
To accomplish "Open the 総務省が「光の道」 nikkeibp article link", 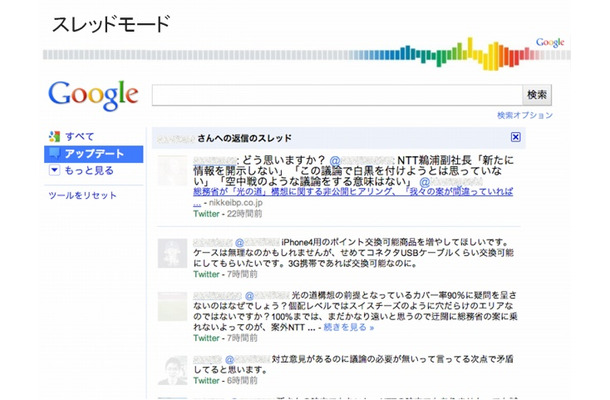I will pyautogui.click(x=353, y=191).
